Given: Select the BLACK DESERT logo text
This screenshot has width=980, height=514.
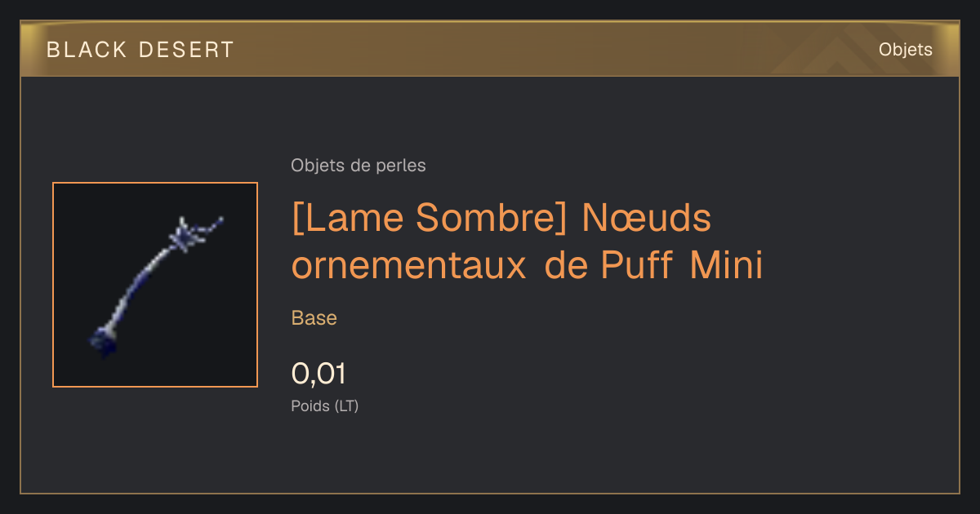Looking at the screenshot, I should point(140,50).
